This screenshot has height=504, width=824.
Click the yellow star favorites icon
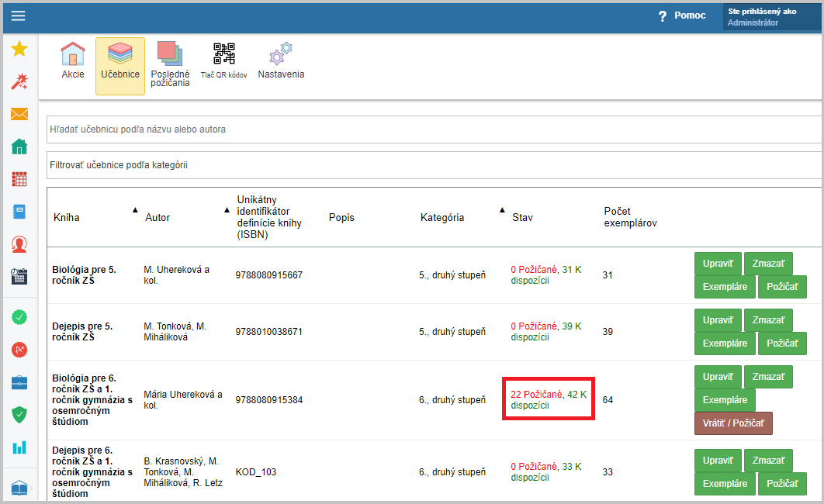(19, 50)
